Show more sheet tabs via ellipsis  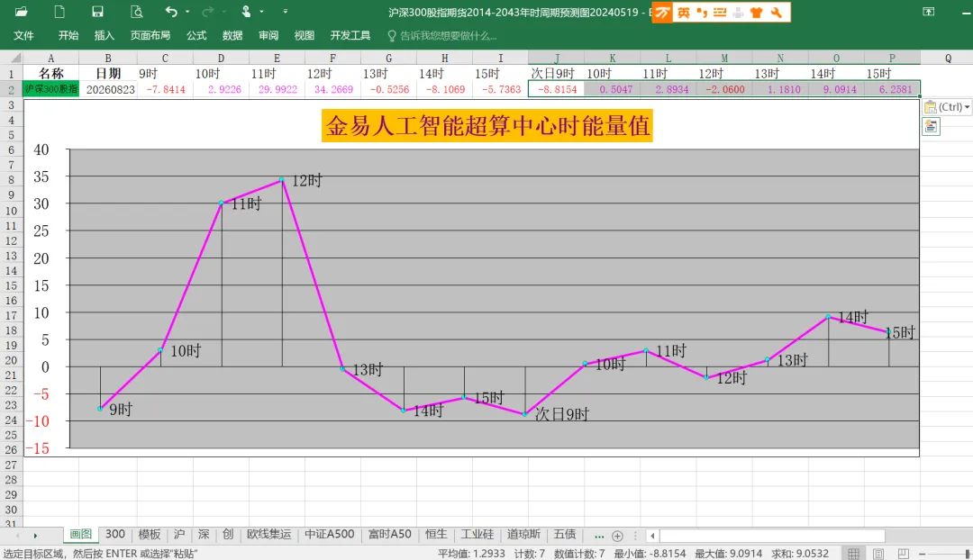tap(599, 536)
